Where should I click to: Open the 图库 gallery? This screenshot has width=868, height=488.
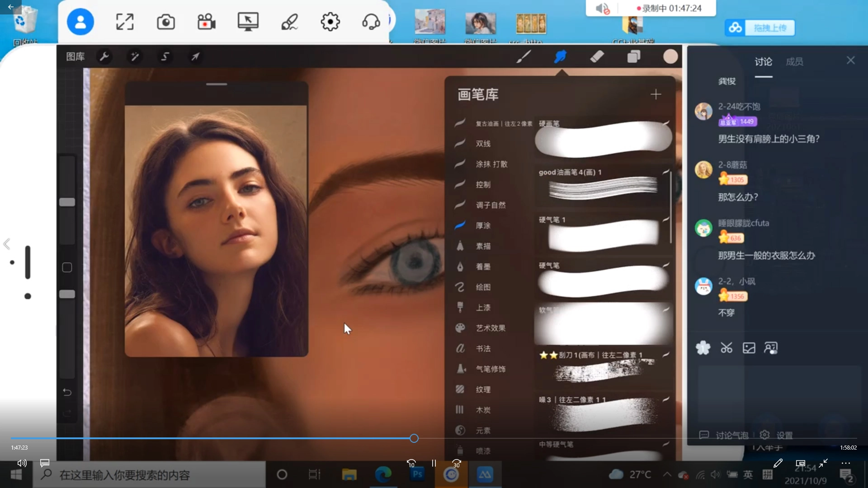pyautogui.click(x=75, y=56)
